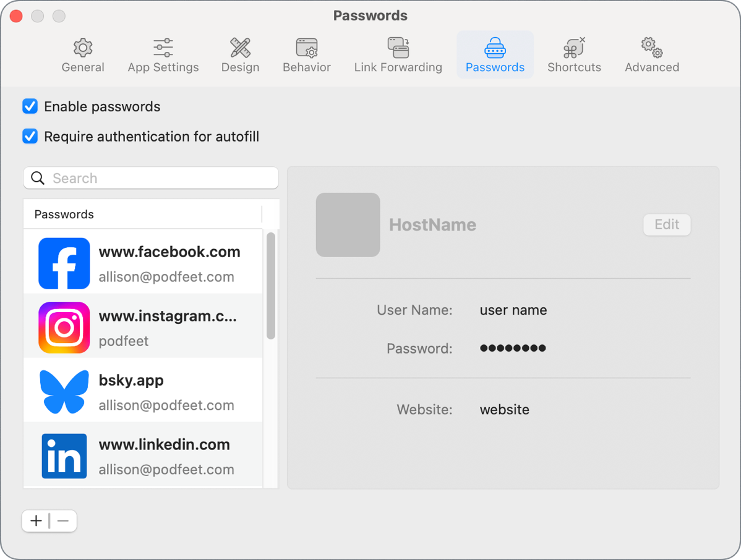Click the Link Forwarding icon
The height and width of the screenshot is (560, 741).
click(x=398, y=47)
